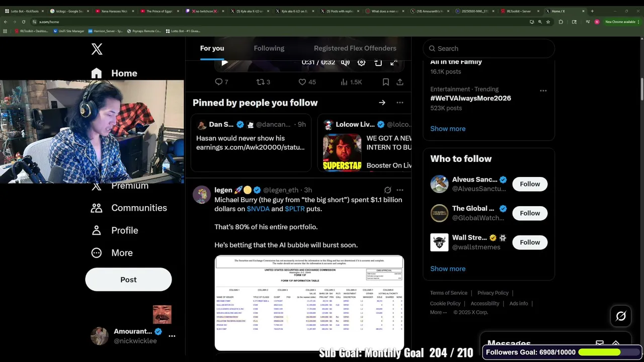This screenshot has width=644, height=362.
Task: Click the New Chrome available button
Action: click(622, 22)
